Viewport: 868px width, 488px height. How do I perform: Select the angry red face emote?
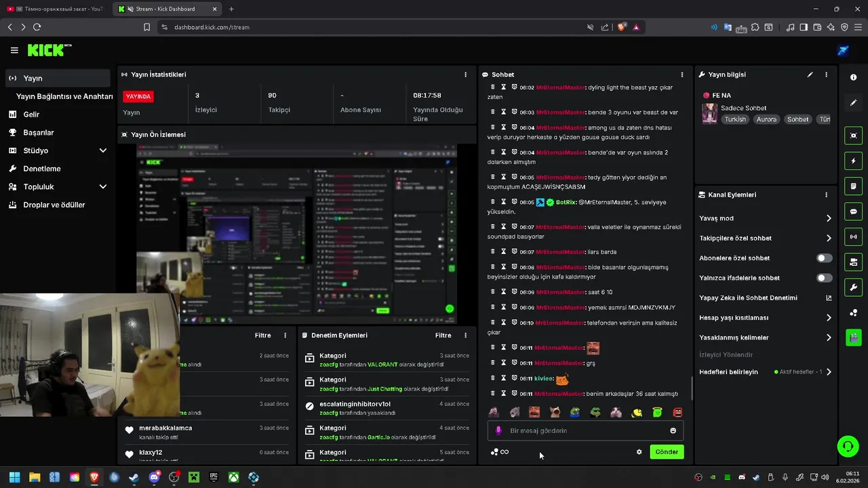677,412
